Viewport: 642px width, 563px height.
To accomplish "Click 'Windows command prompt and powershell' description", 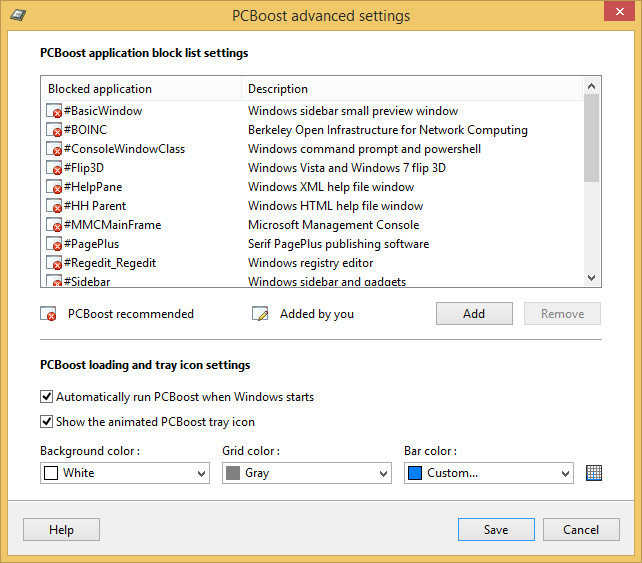I will tap(364, 149).
